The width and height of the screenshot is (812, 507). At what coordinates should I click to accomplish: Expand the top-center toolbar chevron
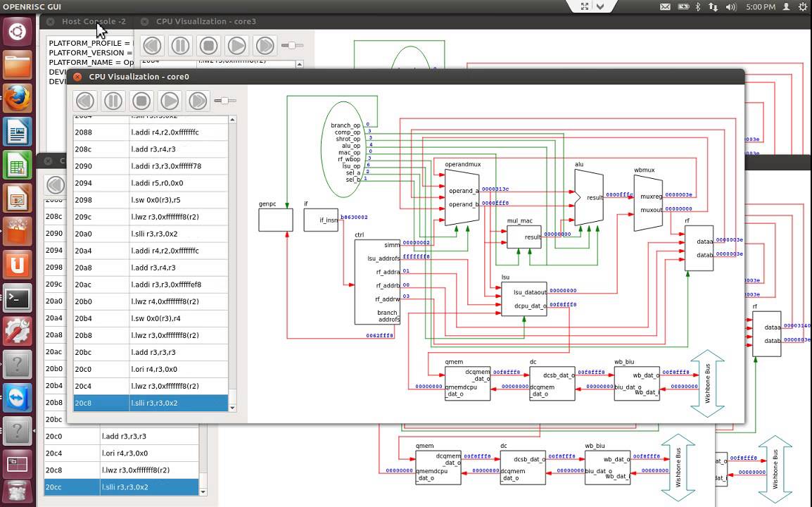point(600,6)
